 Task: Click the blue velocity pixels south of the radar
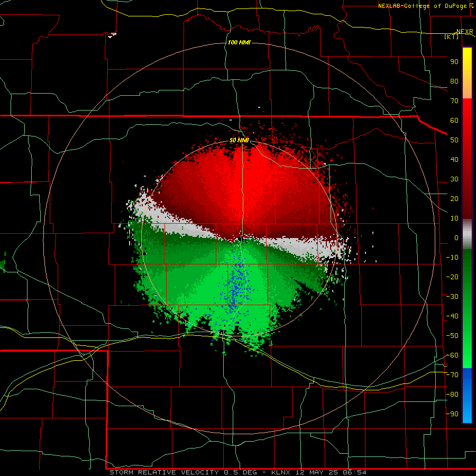(236, 288)
